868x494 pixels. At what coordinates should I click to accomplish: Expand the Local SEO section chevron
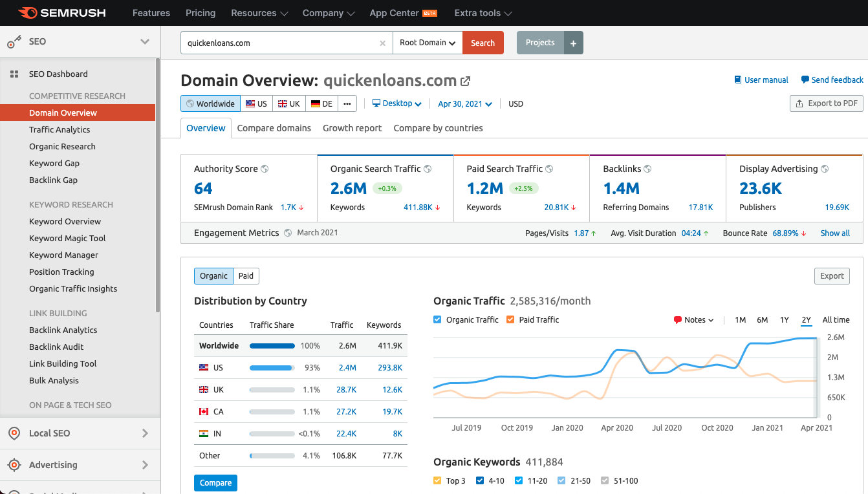coord(145,433)
